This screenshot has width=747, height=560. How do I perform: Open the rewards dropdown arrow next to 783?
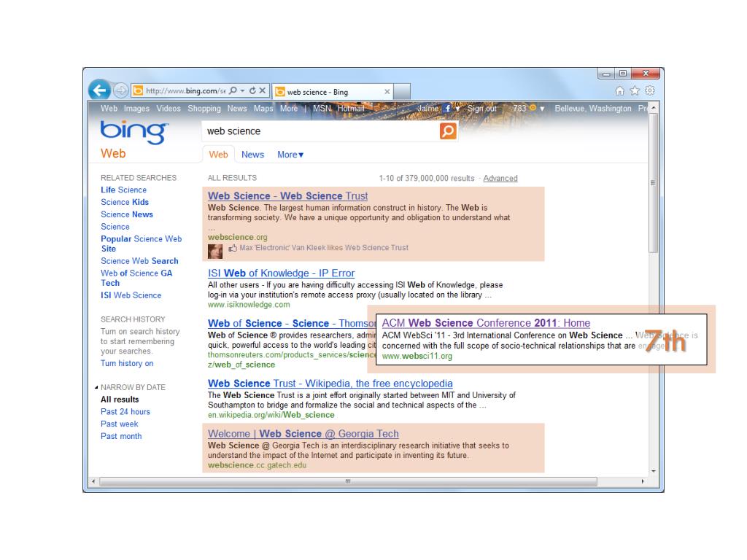(x=542, y=109)
